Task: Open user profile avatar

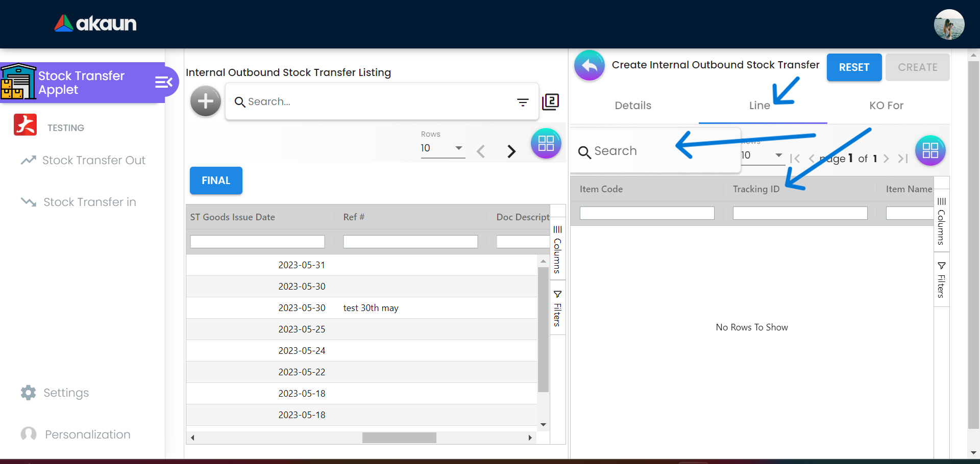Action: tap(949, 24)
